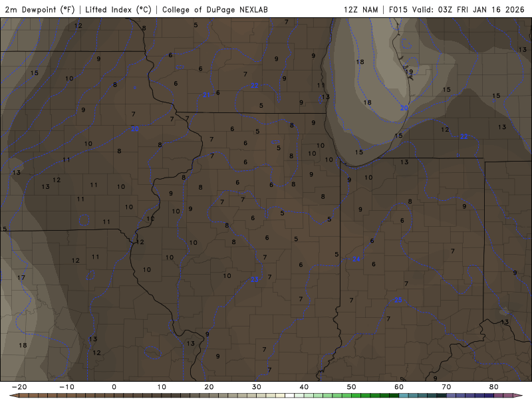The height and width of the screenshot is (399, 532).
Task: Click the "12Z NAM" model run label
Action: [x=360, y=9]
